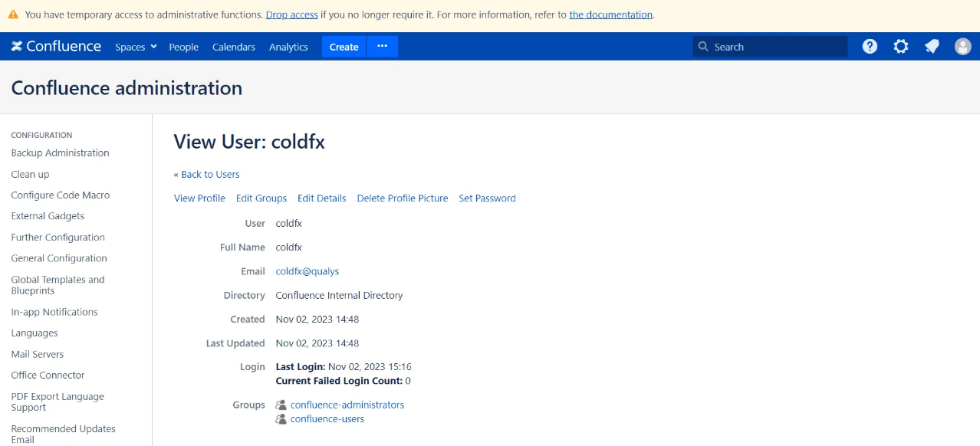Viewport: 980px width, 446px height.
Task: Click the warning triangle icon in banner
Action: 13,15
